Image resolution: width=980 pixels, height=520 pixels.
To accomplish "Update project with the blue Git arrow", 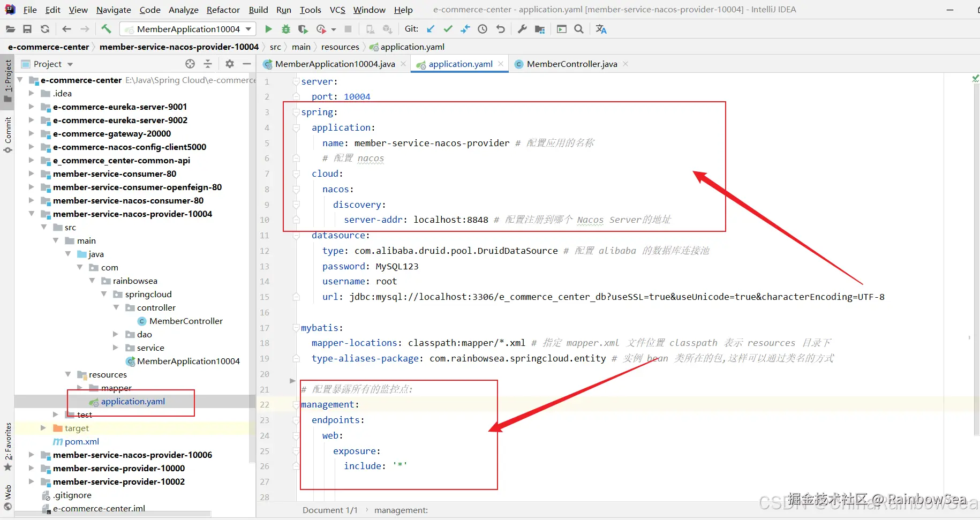I will (431, 29).
